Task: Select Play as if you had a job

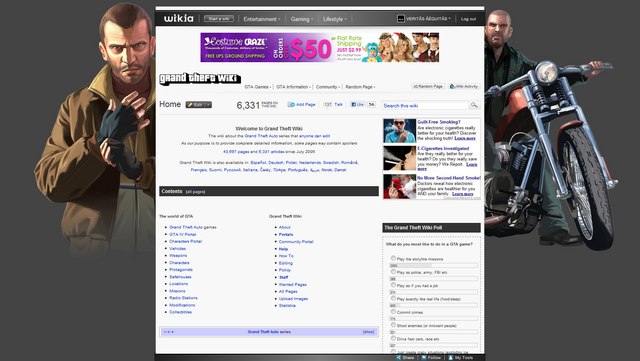Action: point(393,285)
